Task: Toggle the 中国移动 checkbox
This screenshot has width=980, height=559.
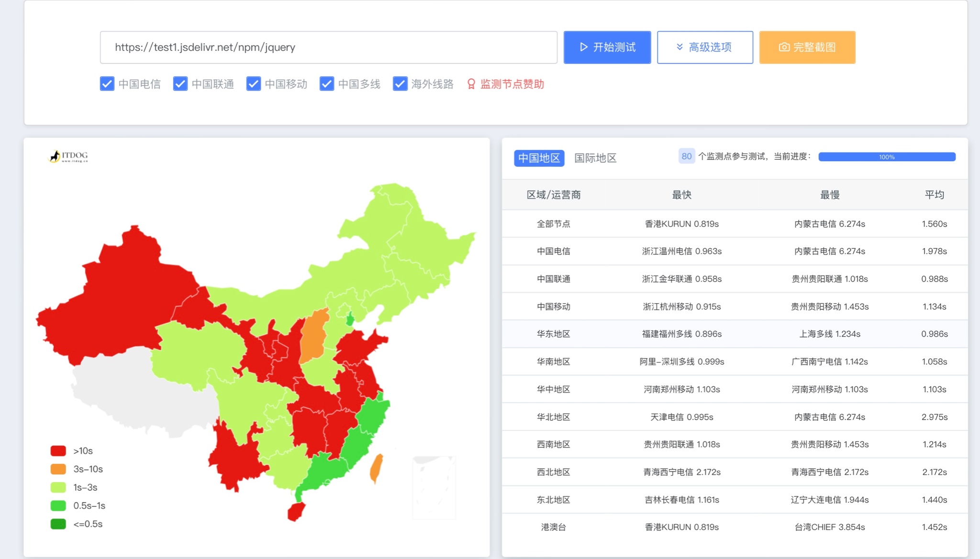Action: (254, 84)
